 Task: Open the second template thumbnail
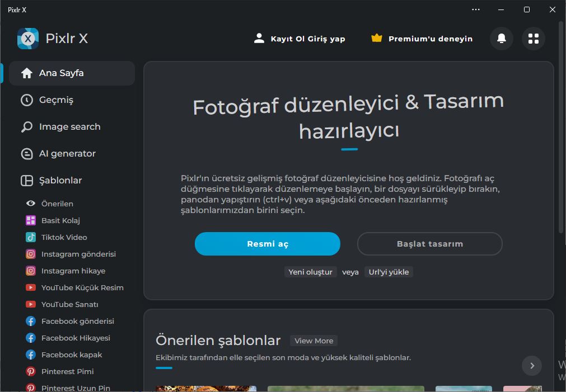[x=346, y=389]
